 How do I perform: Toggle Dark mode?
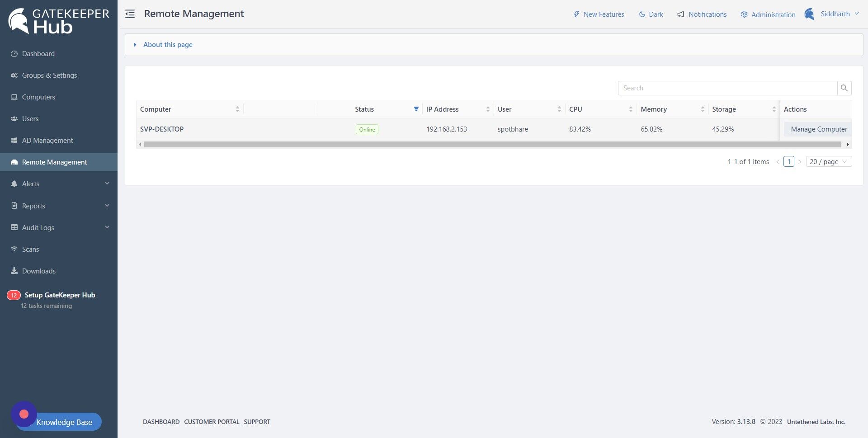click(x=651, y=14)
